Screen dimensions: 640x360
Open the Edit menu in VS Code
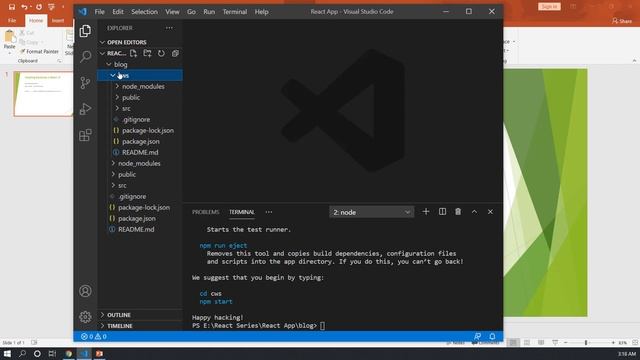click(118, 12)
